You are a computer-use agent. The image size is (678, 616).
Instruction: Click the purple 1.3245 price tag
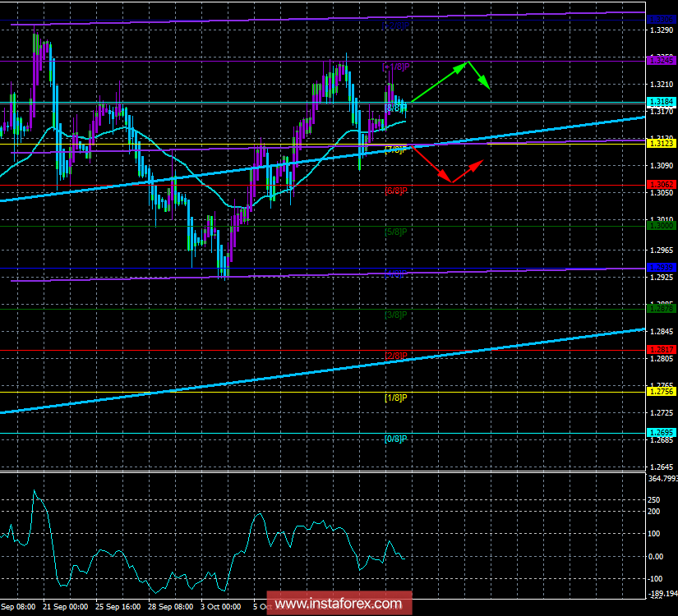[x=661, y=60]
